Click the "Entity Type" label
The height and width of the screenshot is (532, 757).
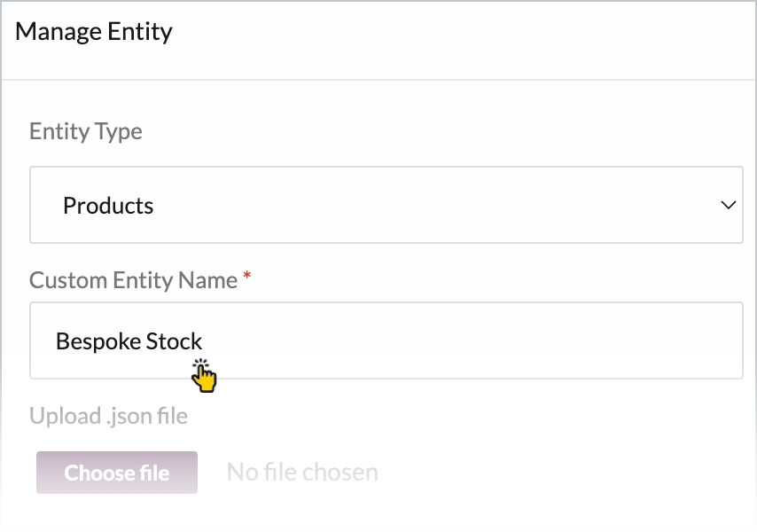click(86, 131)
